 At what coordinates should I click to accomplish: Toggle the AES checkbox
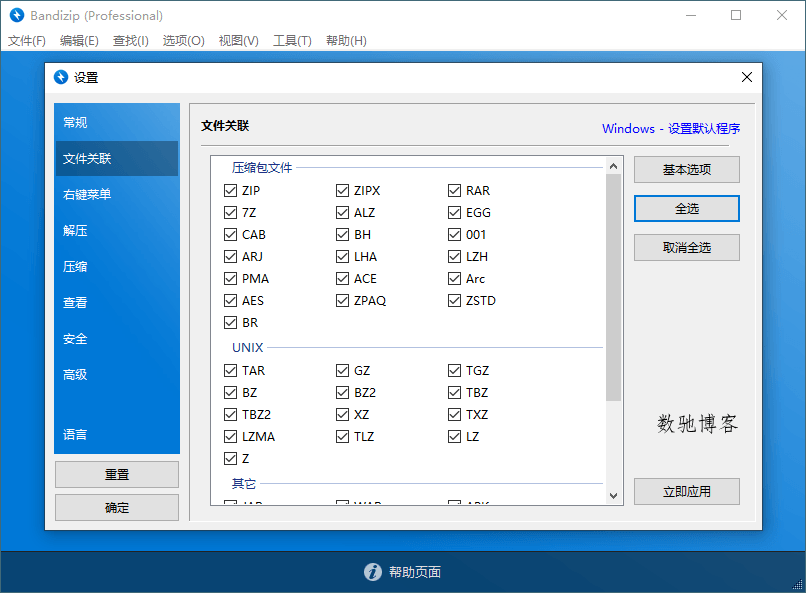pos(230,300)
